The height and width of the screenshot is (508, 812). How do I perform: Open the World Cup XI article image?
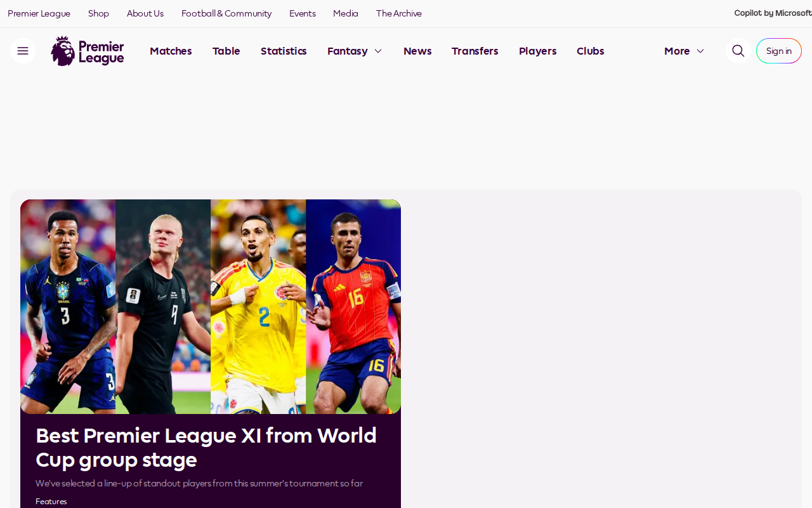(x=211, y=307)
